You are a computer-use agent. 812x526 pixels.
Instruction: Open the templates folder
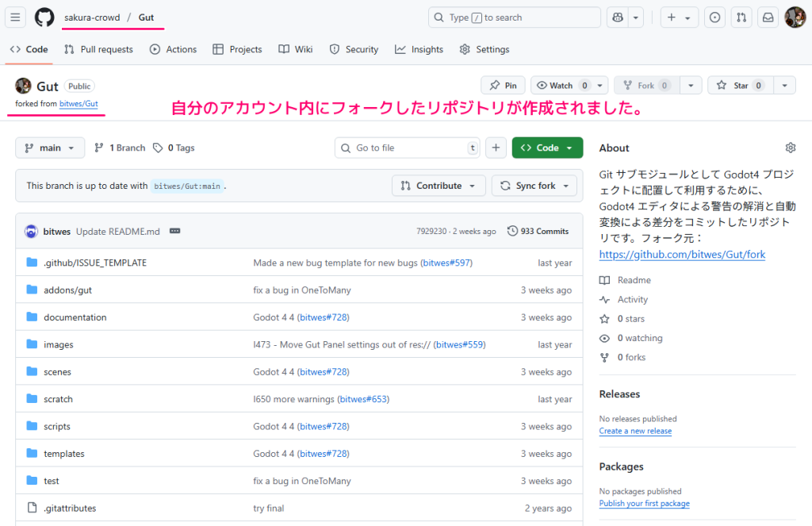point(64,454)
